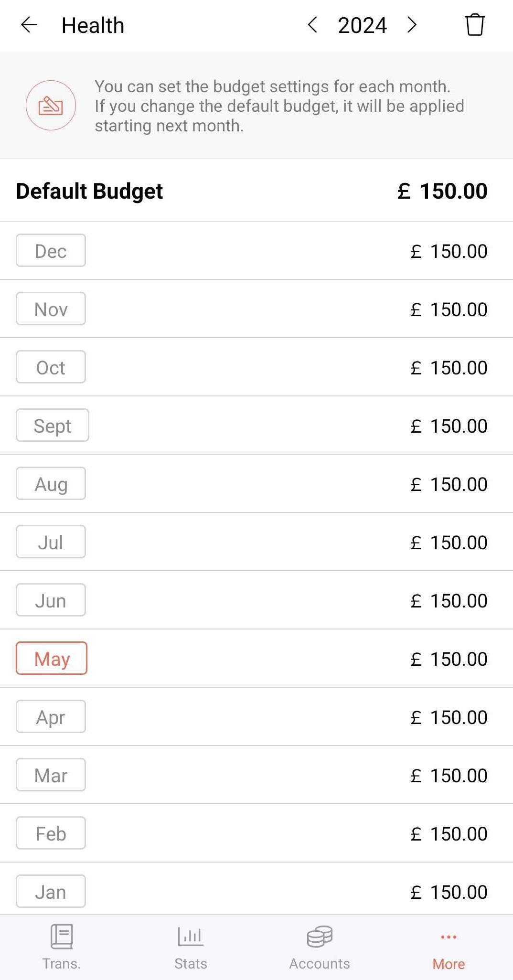Screen dimensions: 513x980
Task: Edit the Jul budget amount
Action: tap(449, 543)
